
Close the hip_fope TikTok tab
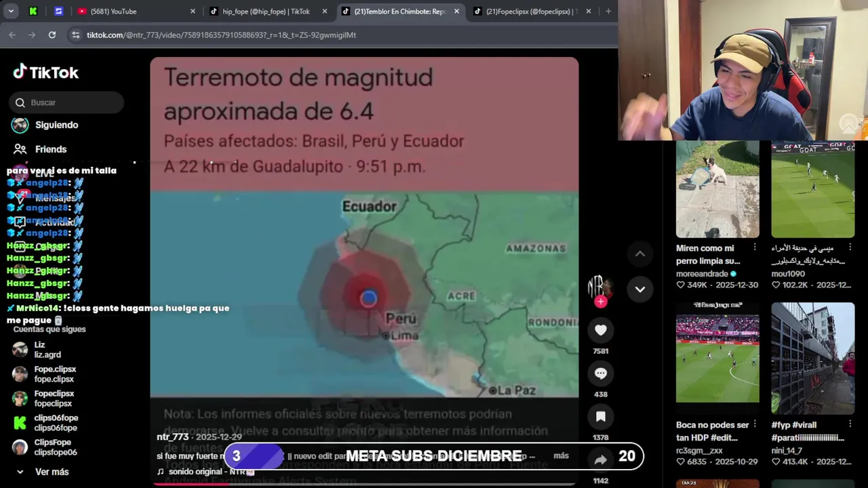point(324,12)
